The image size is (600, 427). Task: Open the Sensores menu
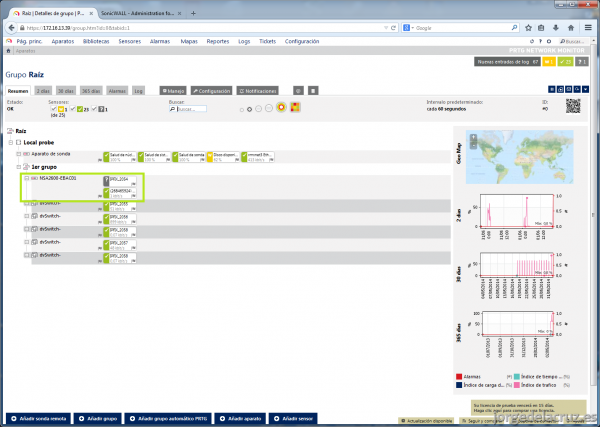(130, 41)
